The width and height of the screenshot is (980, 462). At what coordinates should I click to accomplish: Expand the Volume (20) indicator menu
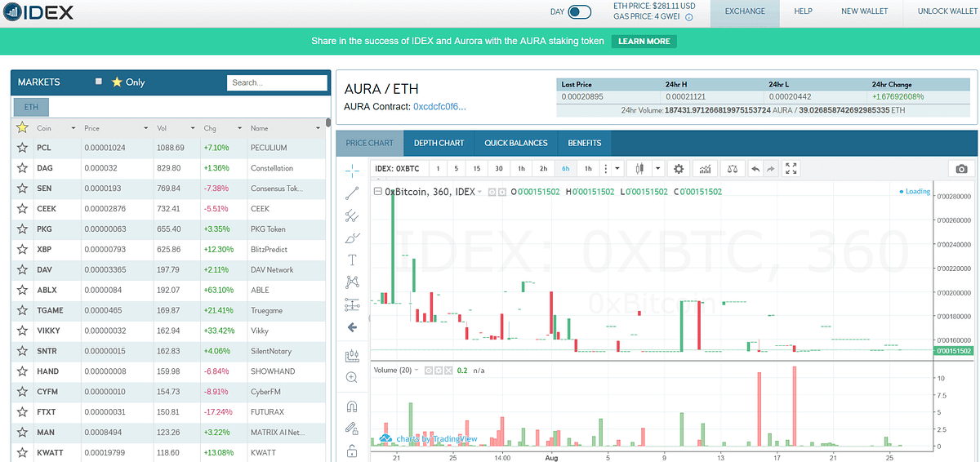[x=417, y=370]
